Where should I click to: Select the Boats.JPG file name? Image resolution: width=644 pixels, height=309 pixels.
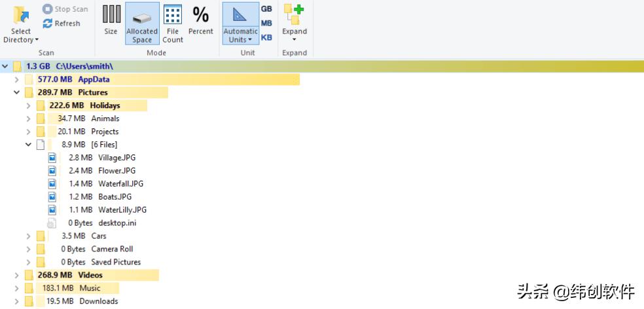[x=115, y=197]
